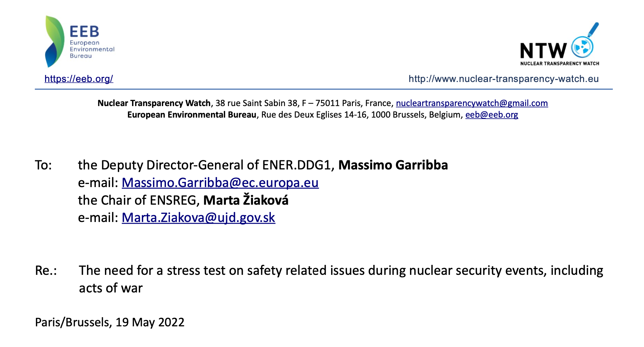Click the 'Nuclear Transparency Watch' bold address heading
The width and height of the screenshot is (644, 347).
point(154,103)
